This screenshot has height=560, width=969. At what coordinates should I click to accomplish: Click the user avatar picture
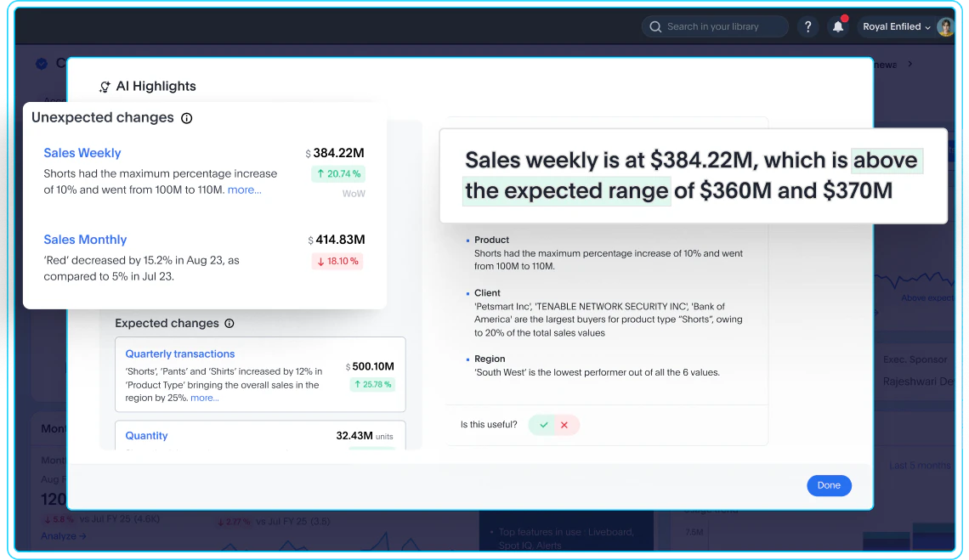(x=945, y=26)
